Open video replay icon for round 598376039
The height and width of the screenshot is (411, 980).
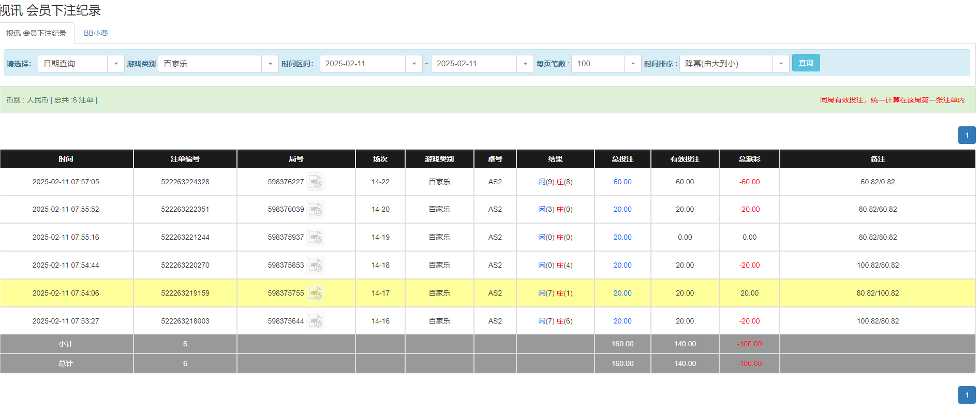point(315,210)
